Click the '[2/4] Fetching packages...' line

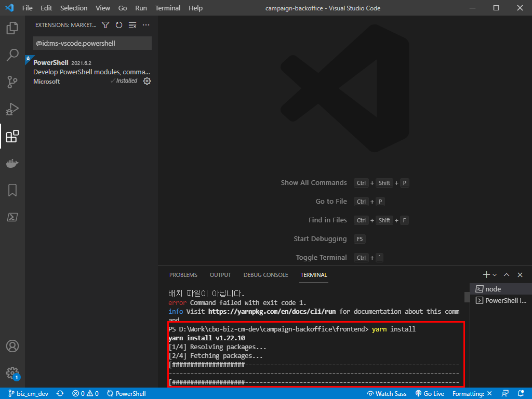pyautogui.click(x=216, y=355)
